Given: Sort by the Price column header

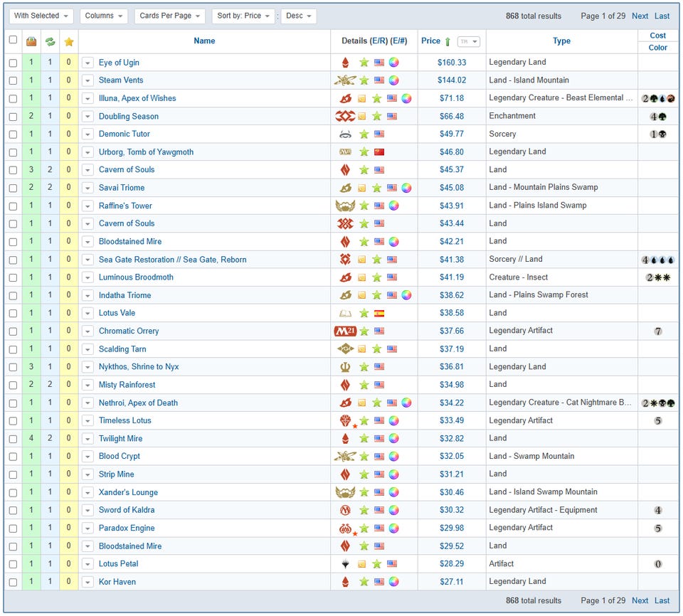Looking at the screenshot, I should click(x=430, y=41).
